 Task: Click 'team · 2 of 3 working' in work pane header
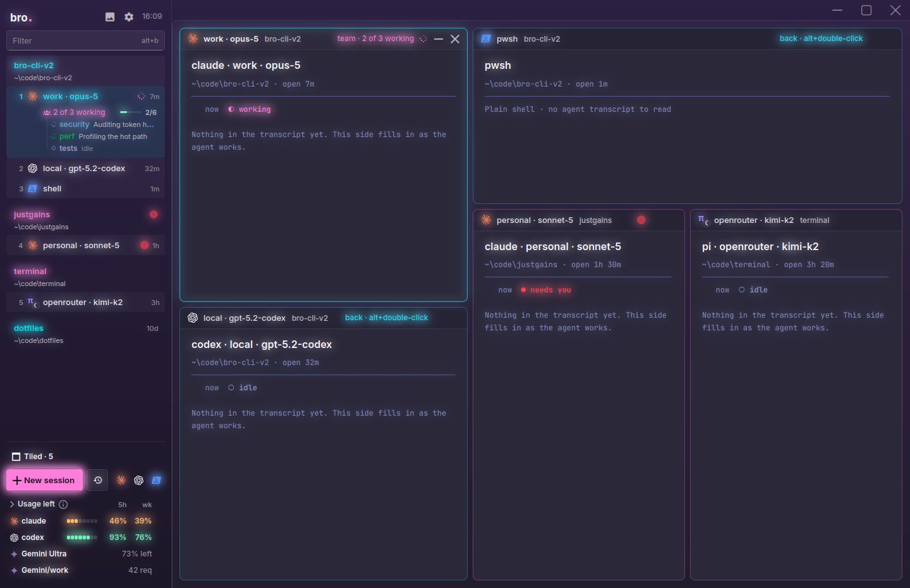click(375, 39)
